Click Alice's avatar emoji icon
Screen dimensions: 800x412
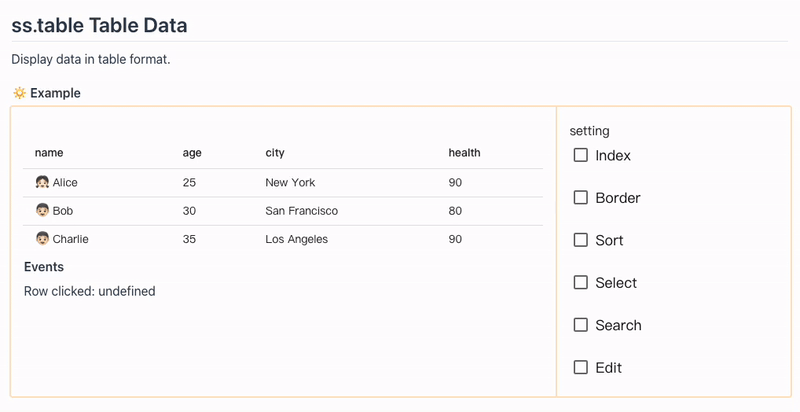pyautogui.click(x=42, y=183)
